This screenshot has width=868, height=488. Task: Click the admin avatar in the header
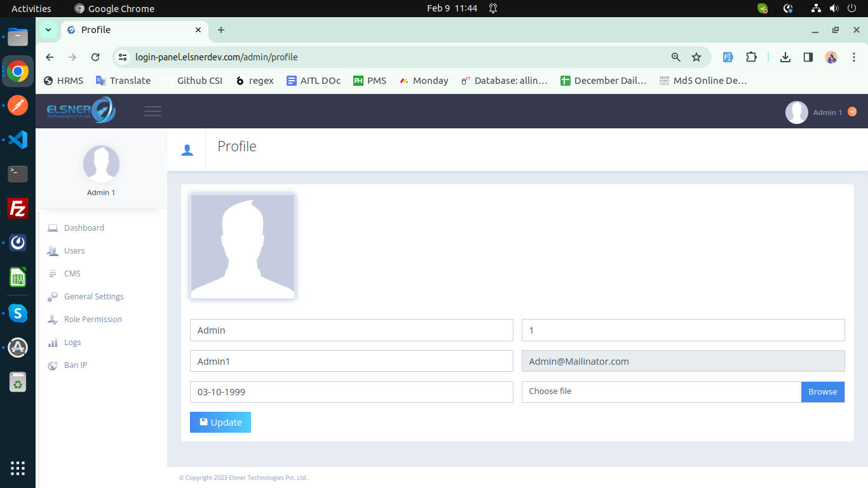797,112
